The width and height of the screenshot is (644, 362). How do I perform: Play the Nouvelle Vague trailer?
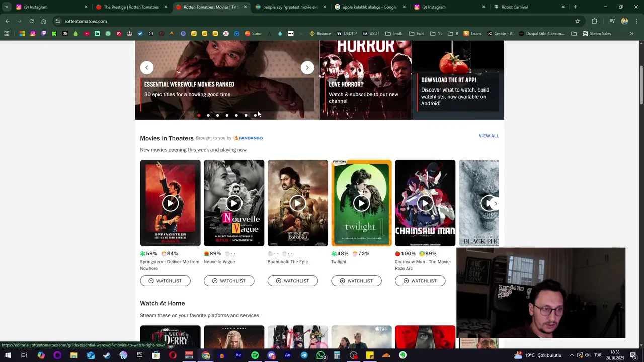[x=234, y=203]
